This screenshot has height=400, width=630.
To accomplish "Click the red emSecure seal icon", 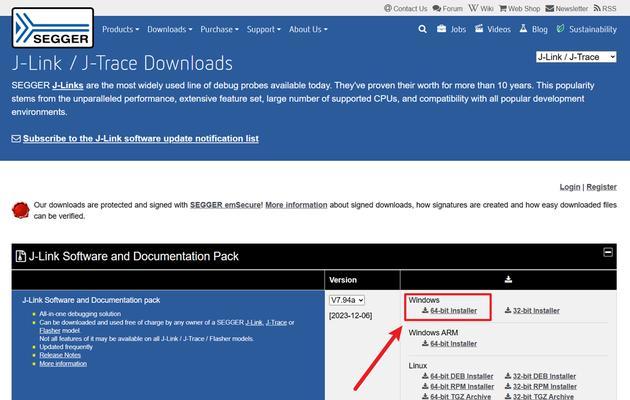I will (x=20, y=210).
